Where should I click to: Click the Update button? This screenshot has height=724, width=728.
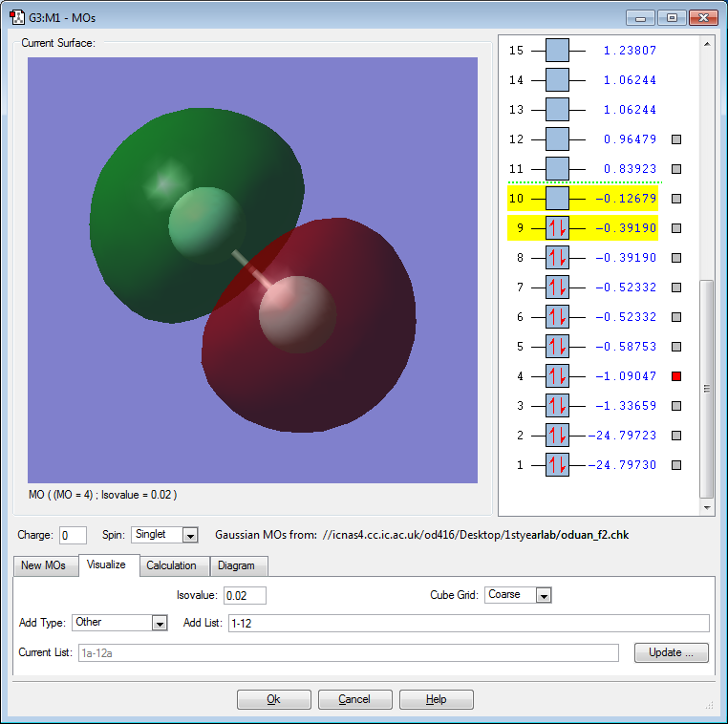(x=672, y=652)
